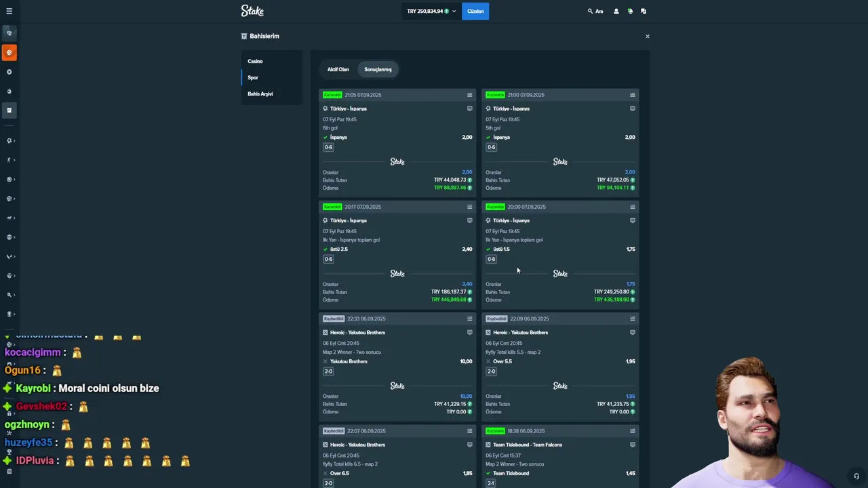Click match tracker icon on 5th gol card

coord(632,108)
